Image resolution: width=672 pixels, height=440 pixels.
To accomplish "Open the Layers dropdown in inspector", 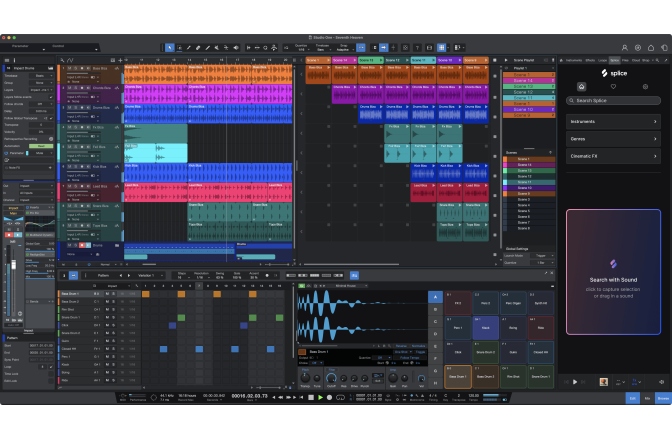I will click(42, 90).
